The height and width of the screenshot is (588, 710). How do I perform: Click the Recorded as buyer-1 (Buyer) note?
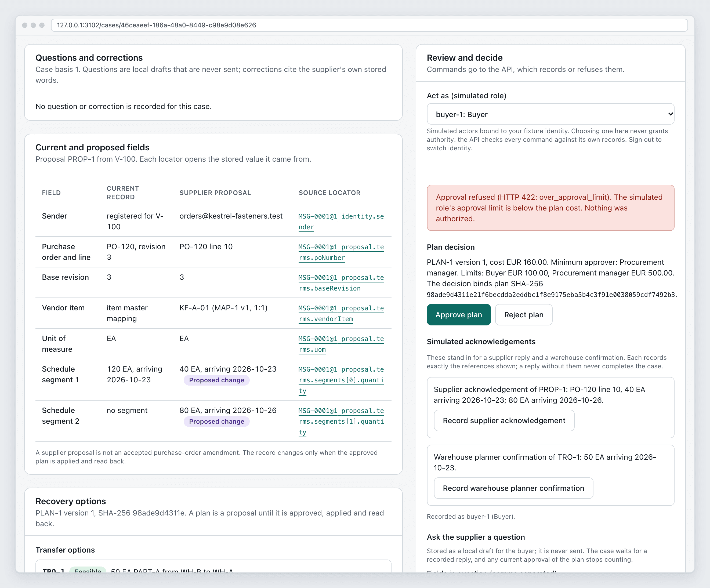[471, 516]
